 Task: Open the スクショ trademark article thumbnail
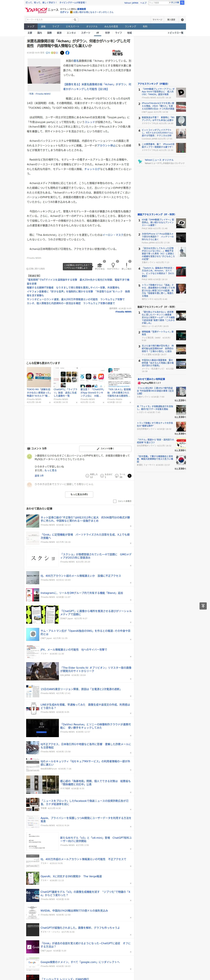(x=43, y=558)
